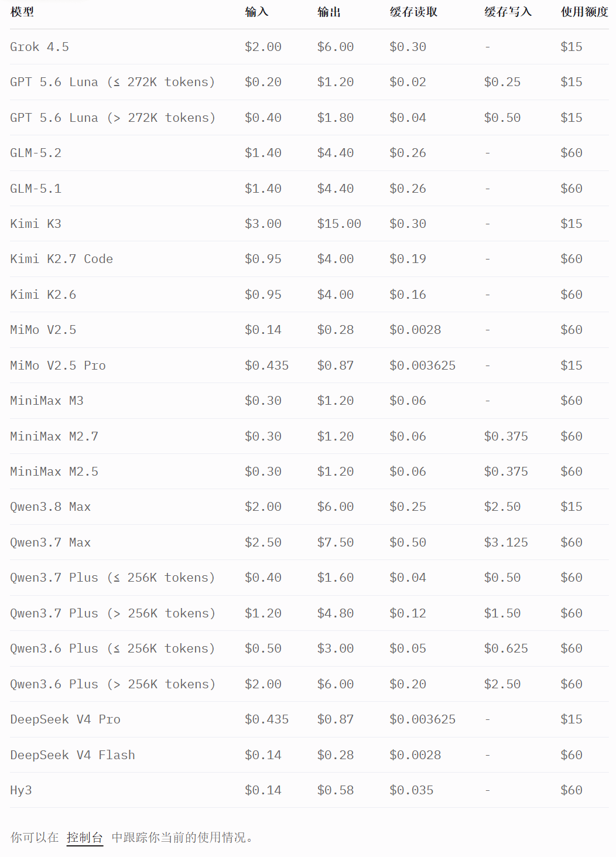
Task: Click the 输出 column header
Action: coord(329,12)
